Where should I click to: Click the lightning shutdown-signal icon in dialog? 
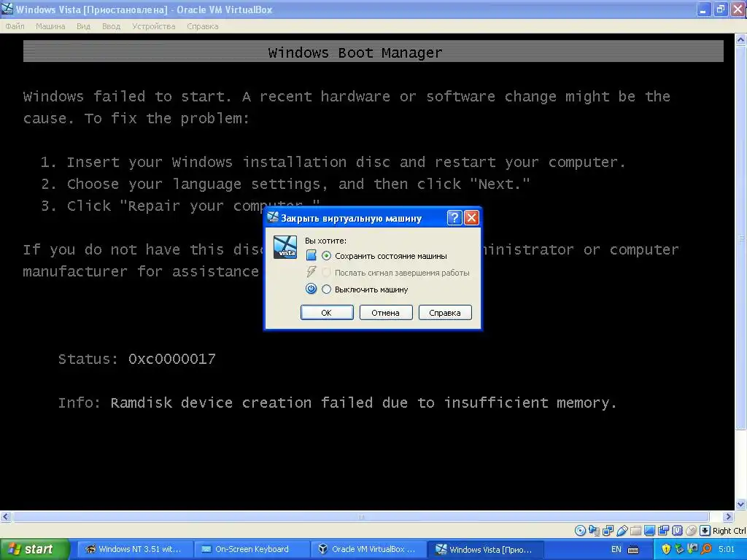pyautogui.click(x=311, y=272)
